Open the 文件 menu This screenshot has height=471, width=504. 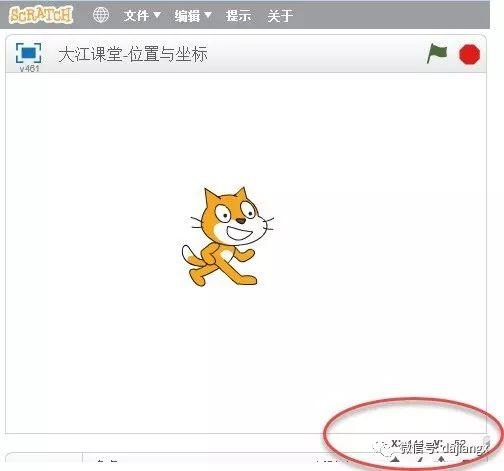tap(142, 15)
